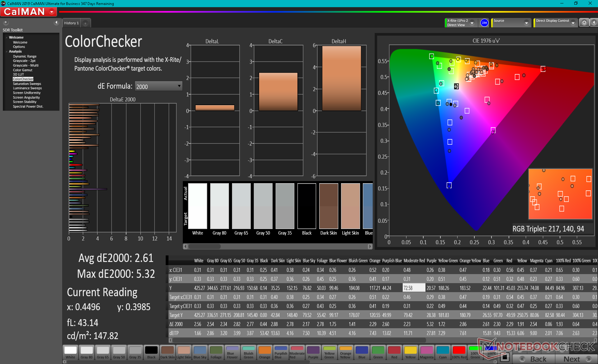Collapse the right panel with arrow icon
Screen dimensions: 598x364
pos(594,22)
